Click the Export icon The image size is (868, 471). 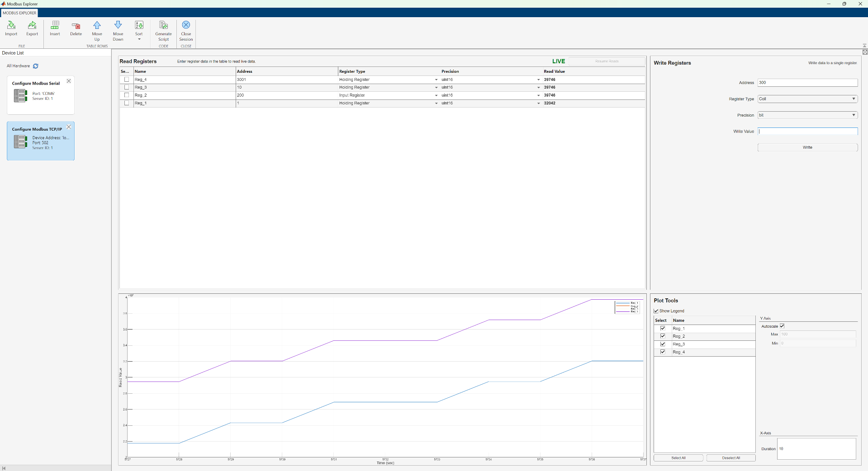tap(31, 28)
